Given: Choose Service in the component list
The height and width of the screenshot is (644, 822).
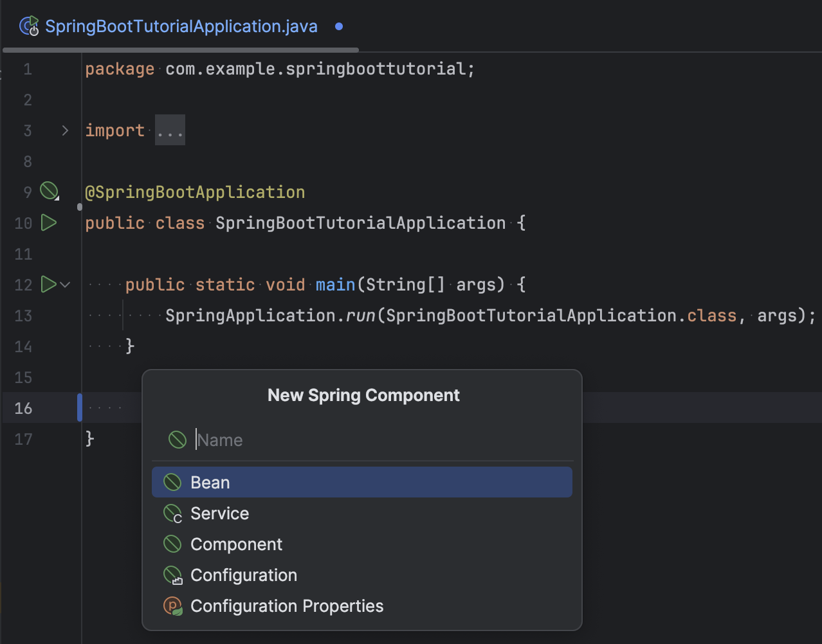Looking at the screenshot, I should [x=219, y=514].
